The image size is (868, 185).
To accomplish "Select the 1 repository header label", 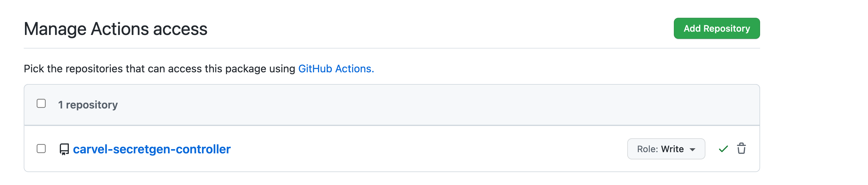I will tap(89, 104).
